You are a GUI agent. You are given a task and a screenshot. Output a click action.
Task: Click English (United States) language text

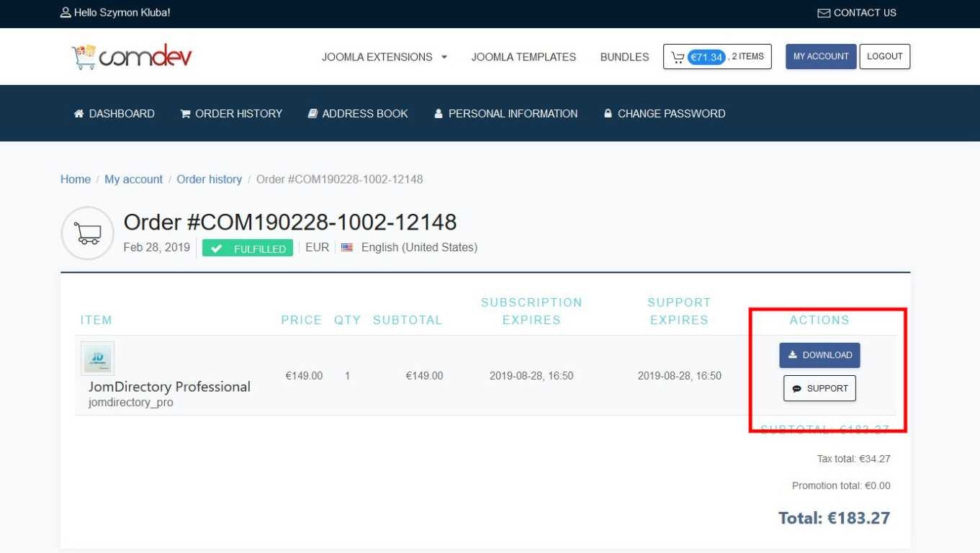pos(419,248)
